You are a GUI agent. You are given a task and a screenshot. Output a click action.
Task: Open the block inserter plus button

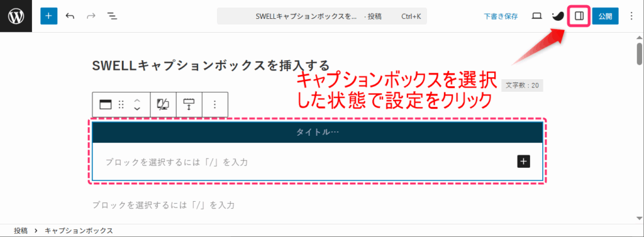coord(49,16)
